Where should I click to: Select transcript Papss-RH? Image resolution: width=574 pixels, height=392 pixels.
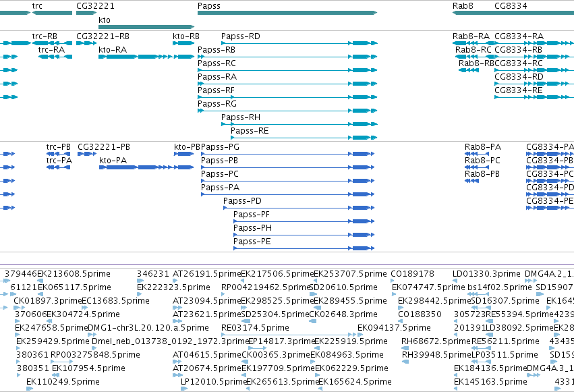(x=299, y=124)
